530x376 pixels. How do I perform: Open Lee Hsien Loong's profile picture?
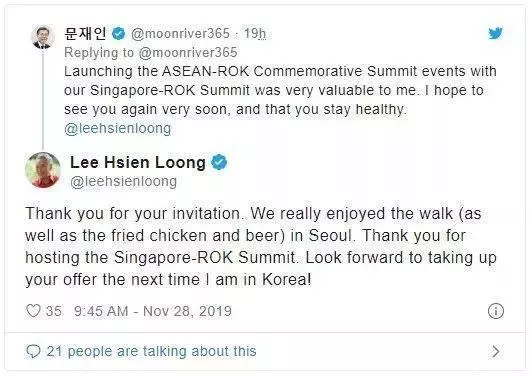tap(43, 170)
